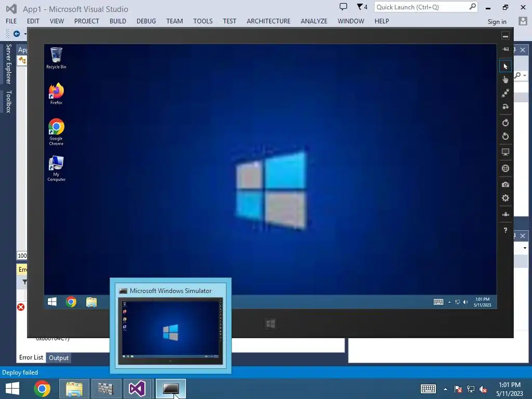Capture simulator screenshot with camera icon

click(505, 184)
